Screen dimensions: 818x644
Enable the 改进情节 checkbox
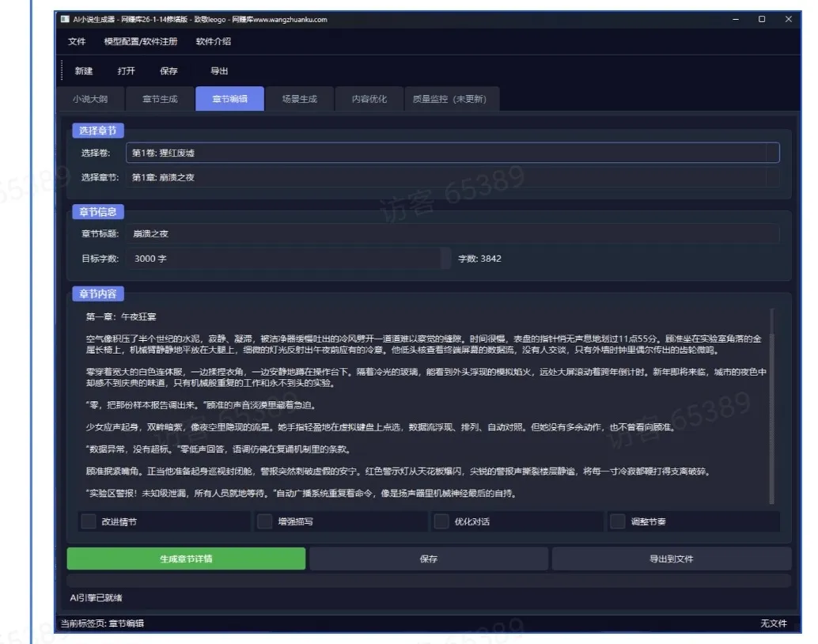point(89,521)
